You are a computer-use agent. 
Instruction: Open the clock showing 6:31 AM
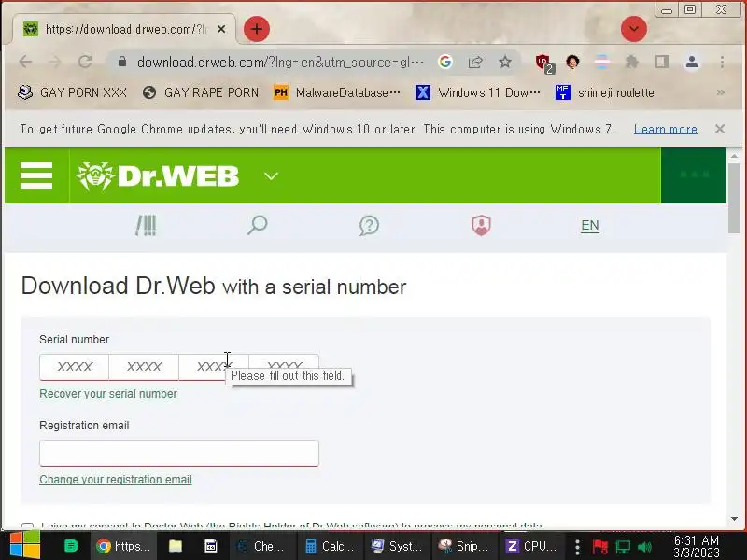697,546
